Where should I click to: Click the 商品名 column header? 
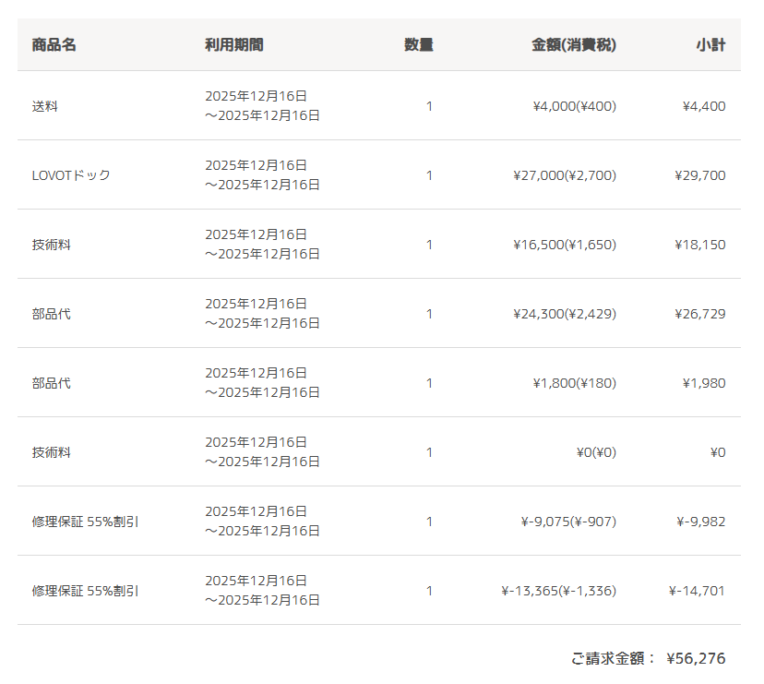(x=54, y=45)
